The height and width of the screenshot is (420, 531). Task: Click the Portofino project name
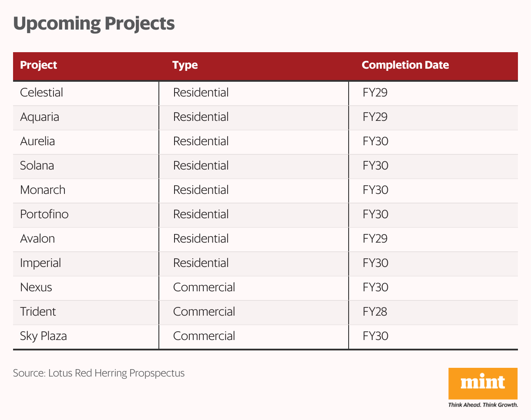(44, 214)
